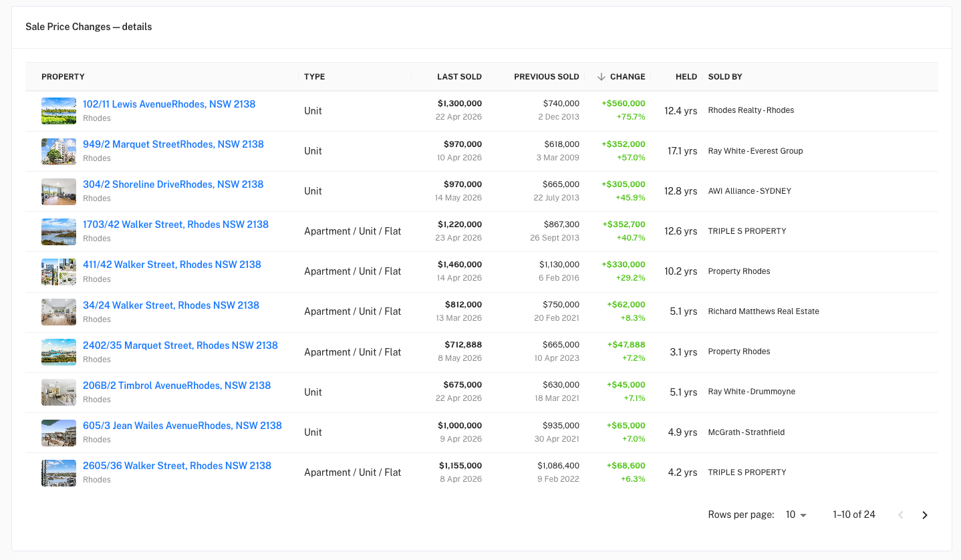
Task: Click thumbnail for 1703/42 Walker Street
Action: pyautogui.click(x=59, y=231)
